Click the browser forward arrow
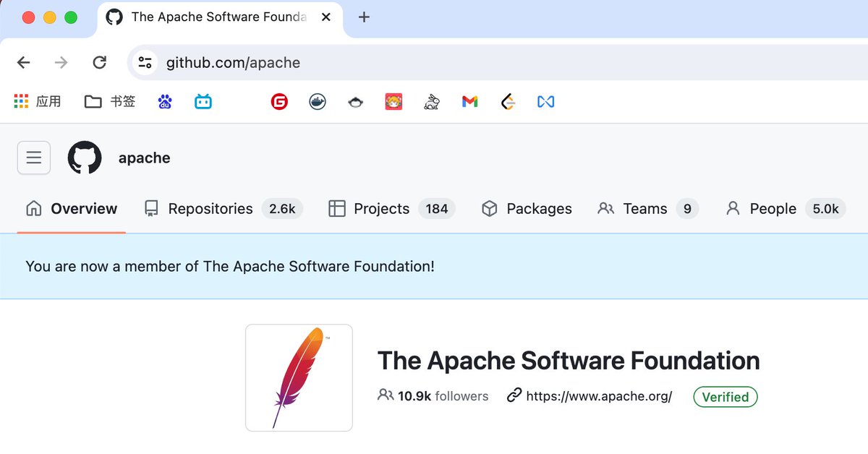868x454 pixels. point(61,63)
